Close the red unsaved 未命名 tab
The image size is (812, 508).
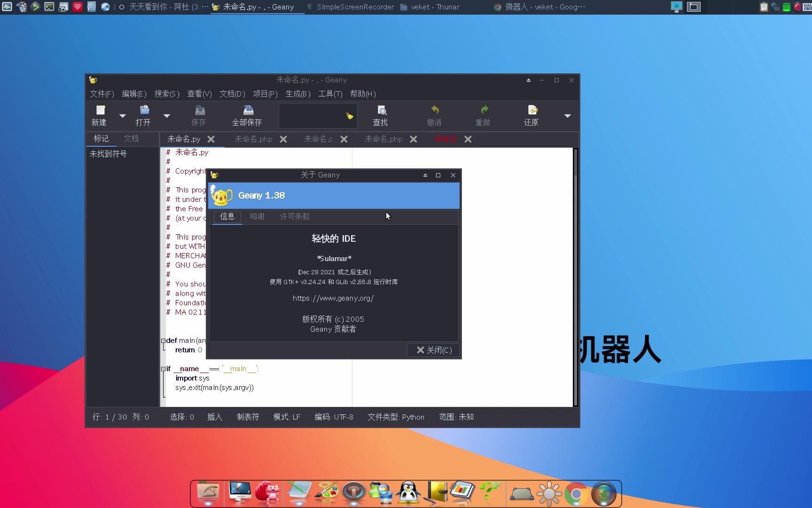click(x=468, y=139)
